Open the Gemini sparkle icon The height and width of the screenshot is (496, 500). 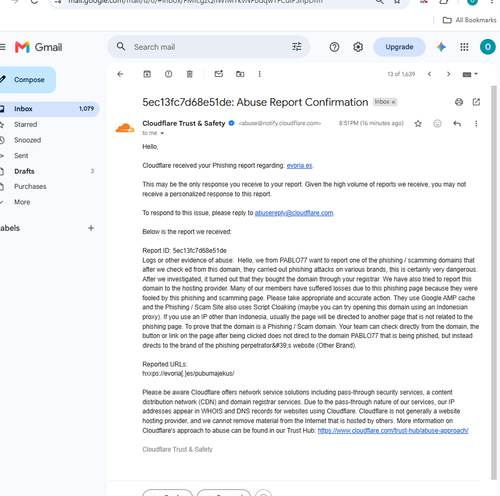click(x=441, y=47)
